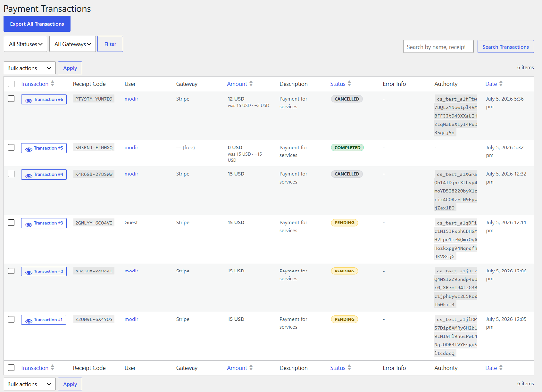Expand the top Bulk actions dropdown
The width and height of the screenshot is (542, 392).
(30, 68)
